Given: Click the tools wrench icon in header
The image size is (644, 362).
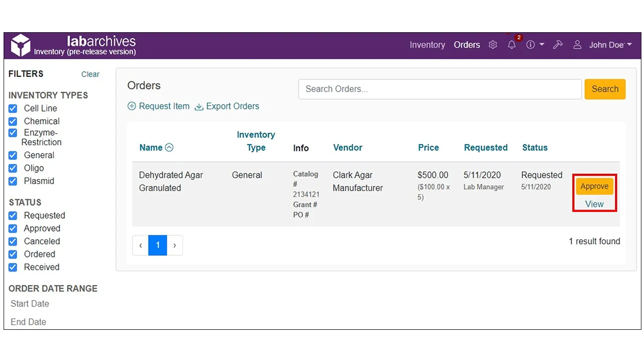Looking at the screenshot, I should (x=557, y=45).
